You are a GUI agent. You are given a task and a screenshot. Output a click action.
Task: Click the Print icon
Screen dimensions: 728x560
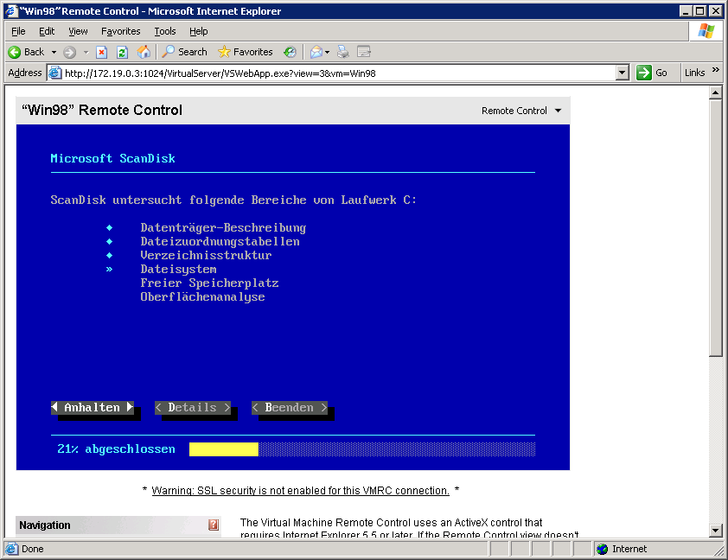[342, 52]
